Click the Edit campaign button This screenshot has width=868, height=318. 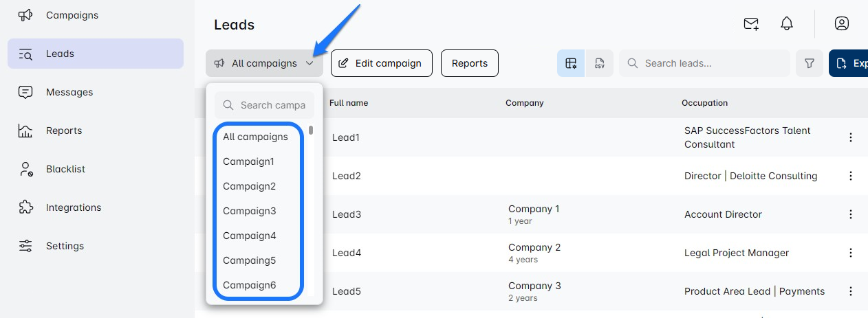tap(381, 63)
